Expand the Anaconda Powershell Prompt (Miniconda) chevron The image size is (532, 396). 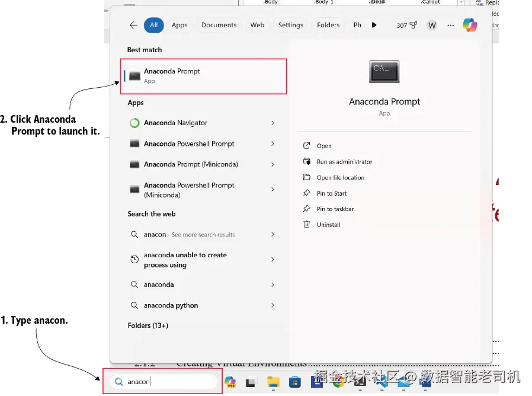point(273,190)
